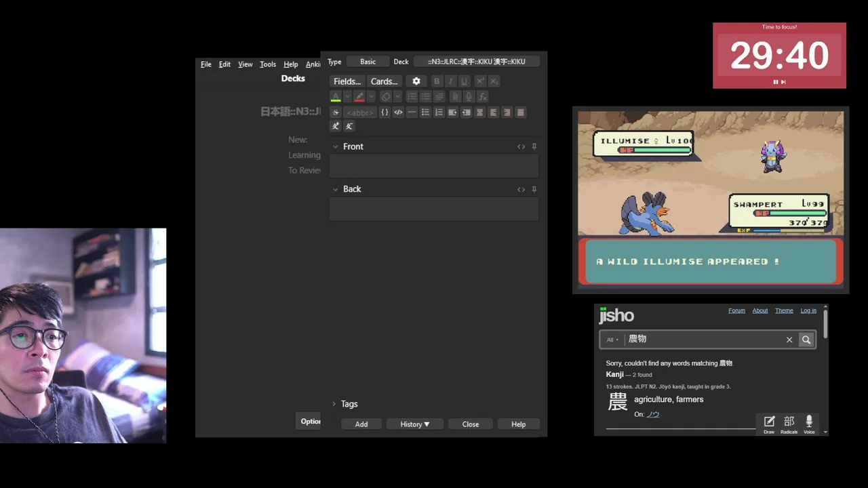
Task: Click the strikethrough S toolbar icon
Action: (335, 113)
